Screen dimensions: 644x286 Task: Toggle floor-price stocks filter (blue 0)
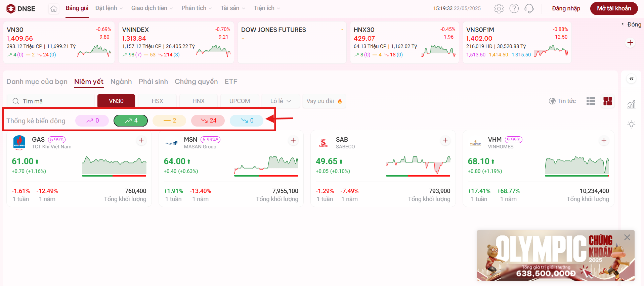pyautogui.click(x=247, y=121)
